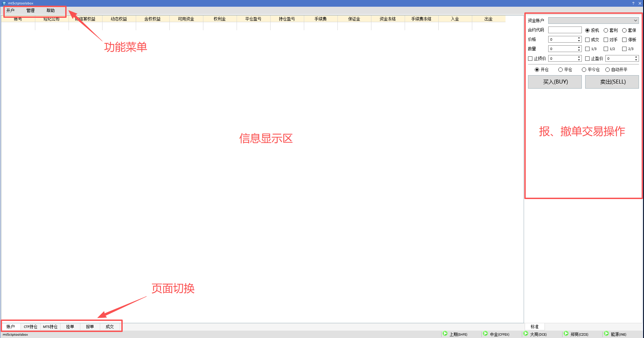Decrease the 数量 quantity spinner value

coord(579,50)
